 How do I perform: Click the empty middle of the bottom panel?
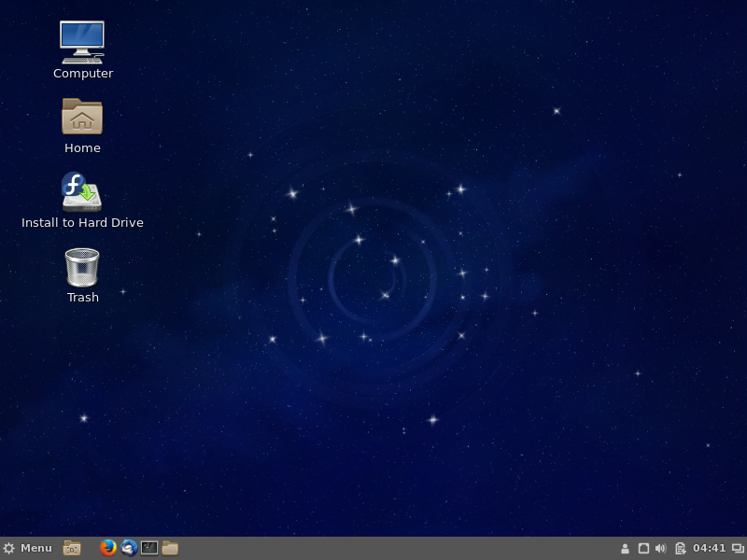[392, 548]
